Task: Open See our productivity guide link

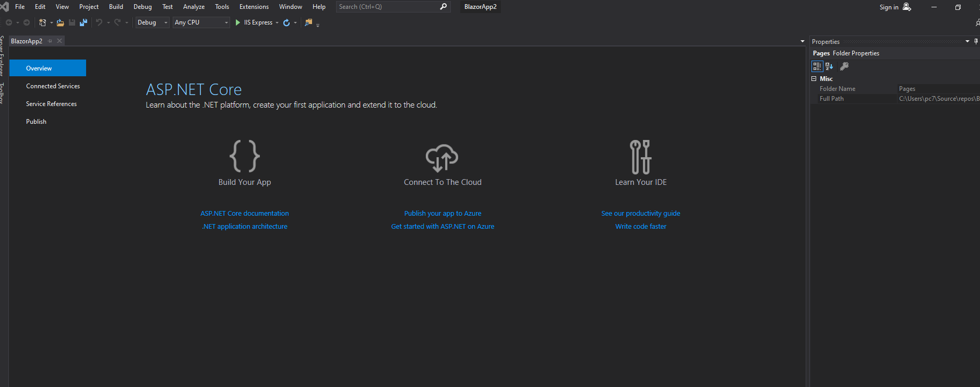Action: point(641,214)
